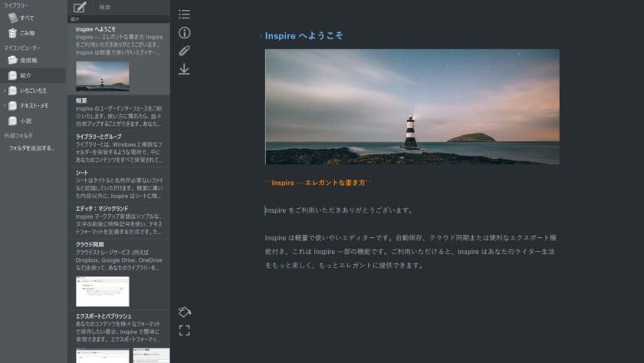Viewport: 644px width, 363px height.
Task: Open the Inspire へようこそ sheet
Action: [x=119, y=59]
